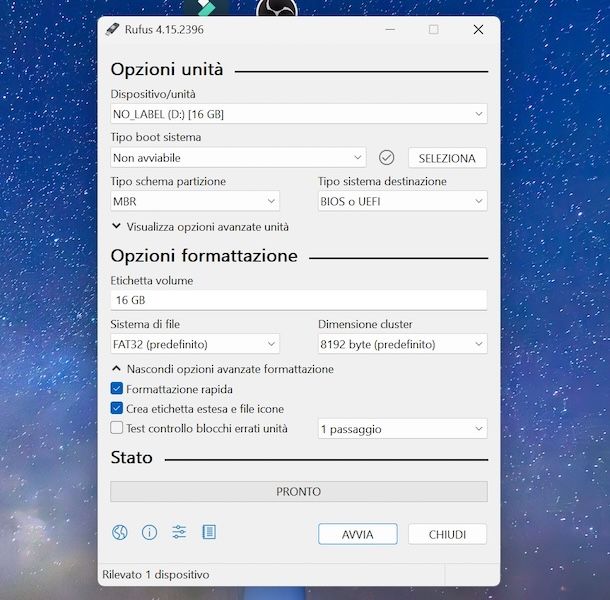Show the log icon
610x600 pixels.
(209, 532)
